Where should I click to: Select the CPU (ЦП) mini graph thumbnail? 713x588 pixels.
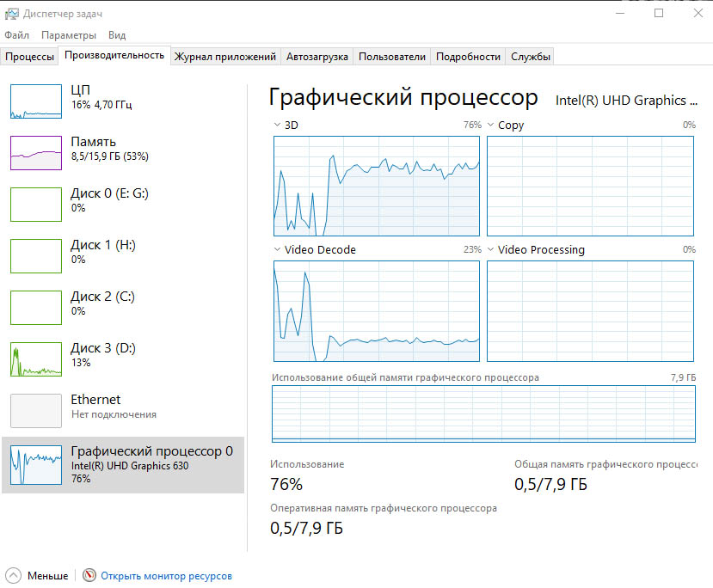(36, 101)
